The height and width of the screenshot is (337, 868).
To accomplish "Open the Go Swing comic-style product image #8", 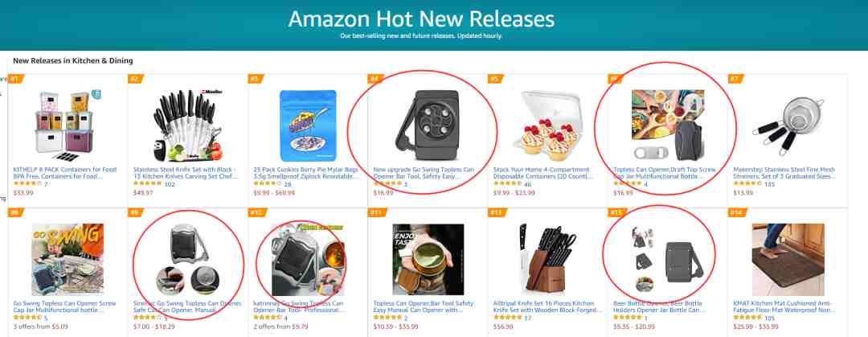I will 67,260.
